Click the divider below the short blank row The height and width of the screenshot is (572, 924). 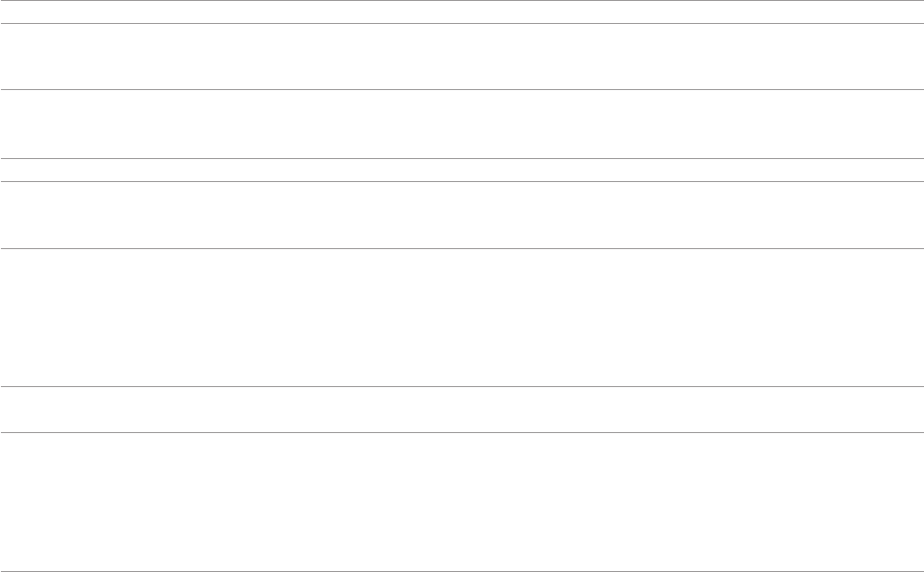(462, 432)
